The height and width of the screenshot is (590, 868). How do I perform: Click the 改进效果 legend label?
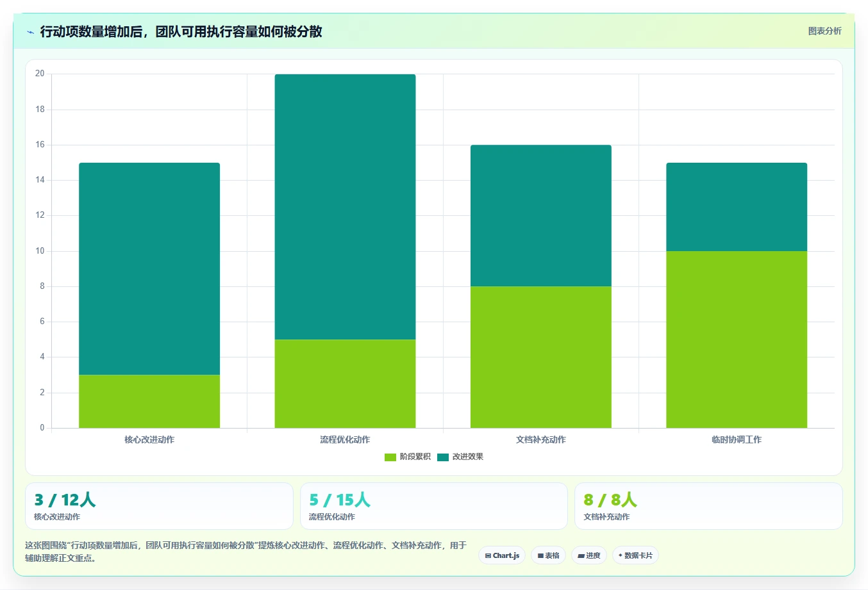(x=468, y=457)
